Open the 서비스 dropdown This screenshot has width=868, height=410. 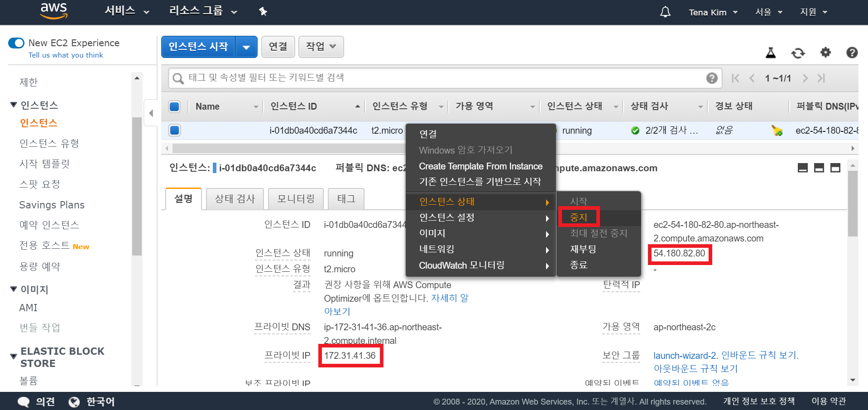click(127, 11)
